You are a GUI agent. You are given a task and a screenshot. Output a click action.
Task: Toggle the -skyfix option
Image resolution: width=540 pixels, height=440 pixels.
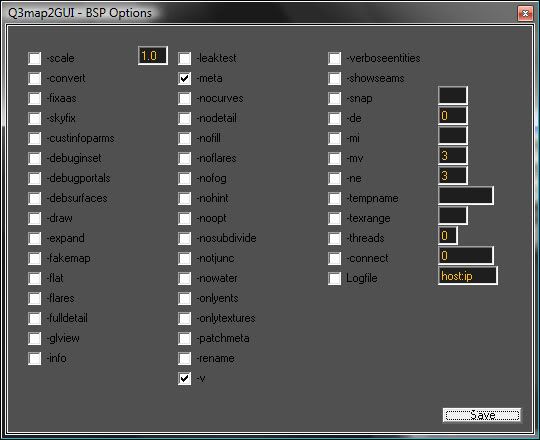34,118
